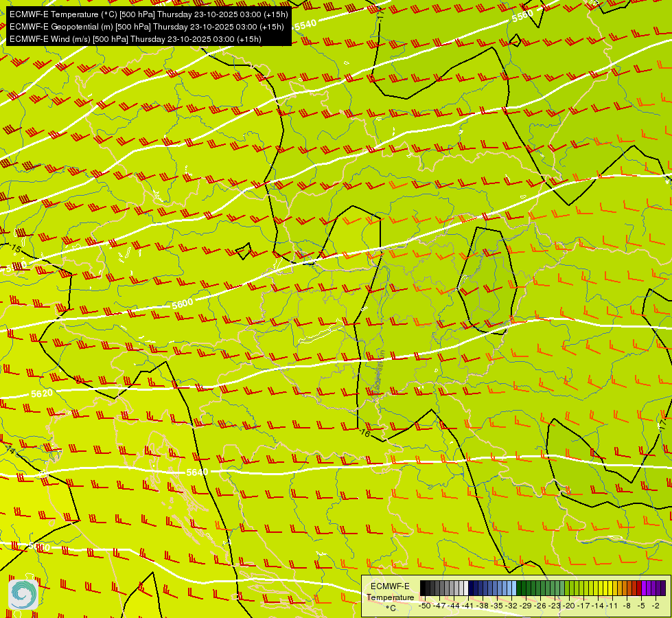Select the Temperature 500 hPa title line
672x618 pixels.
click(x=149, y=14)
